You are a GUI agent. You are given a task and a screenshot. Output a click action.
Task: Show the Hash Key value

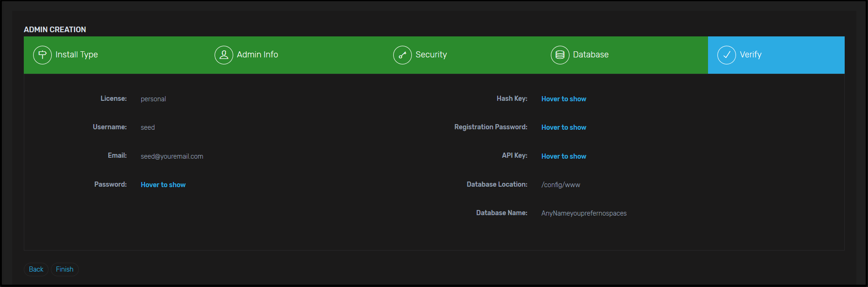(563, 99)
